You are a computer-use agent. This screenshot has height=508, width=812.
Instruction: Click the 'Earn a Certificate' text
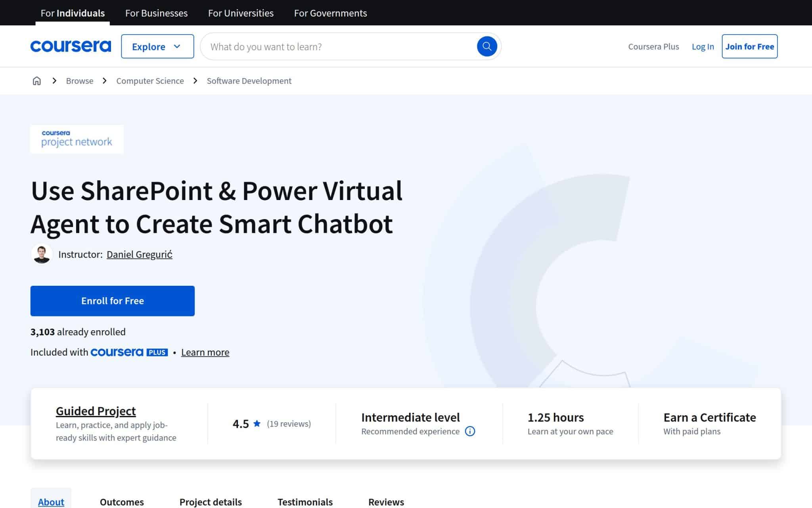click(710, 418)
